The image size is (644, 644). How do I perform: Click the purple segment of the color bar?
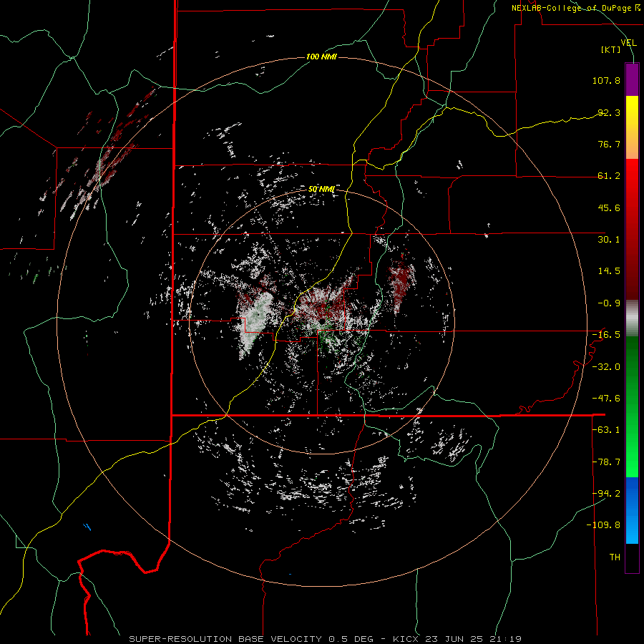632,79
